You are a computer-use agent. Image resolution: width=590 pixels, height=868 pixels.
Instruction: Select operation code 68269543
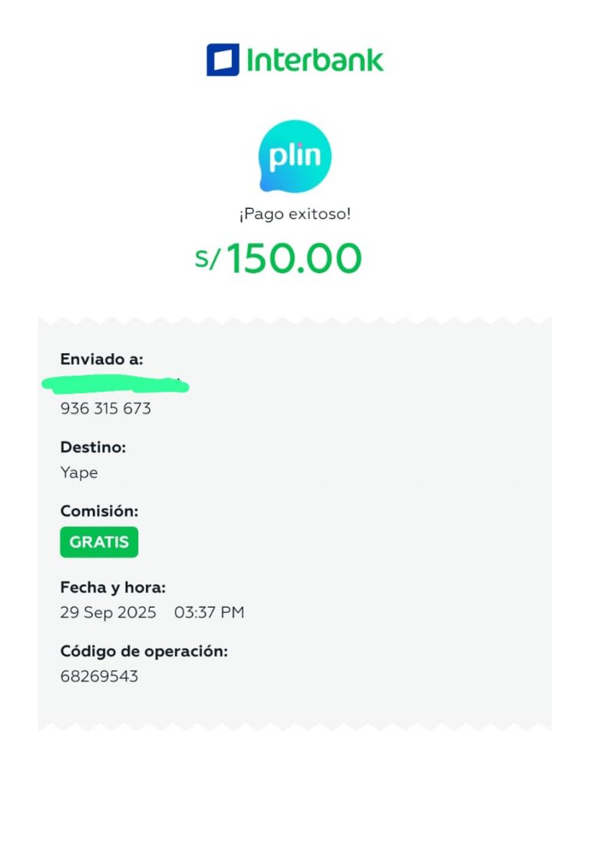tap(99, 677)
